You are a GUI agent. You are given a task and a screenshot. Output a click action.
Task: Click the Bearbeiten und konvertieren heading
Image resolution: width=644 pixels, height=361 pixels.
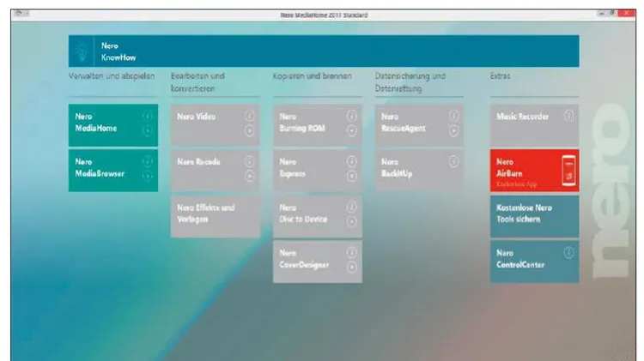pyautogui.click(x=197, y=82)
